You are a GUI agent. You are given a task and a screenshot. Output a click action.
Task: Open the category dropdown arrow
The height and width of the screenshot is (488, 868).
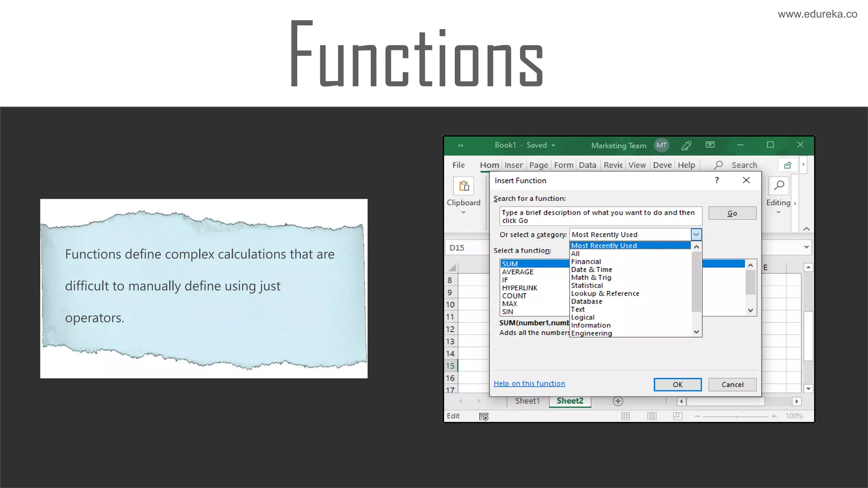(x=696, y=234)
